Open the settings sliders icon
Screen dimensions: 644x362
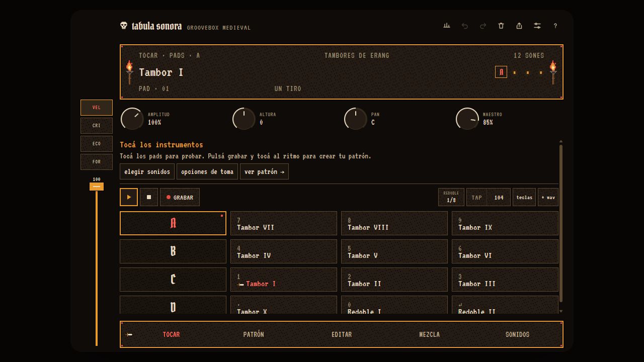point(537,26)
